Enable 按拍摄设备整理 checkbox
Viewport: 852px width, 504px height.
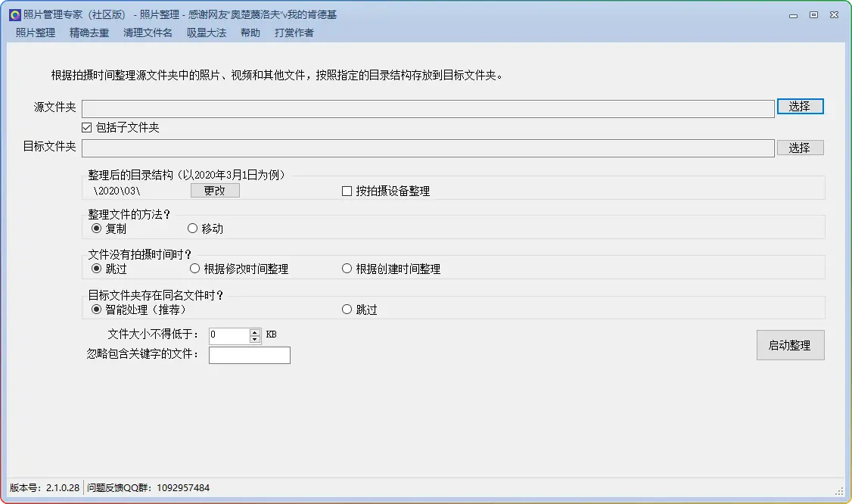347,191
